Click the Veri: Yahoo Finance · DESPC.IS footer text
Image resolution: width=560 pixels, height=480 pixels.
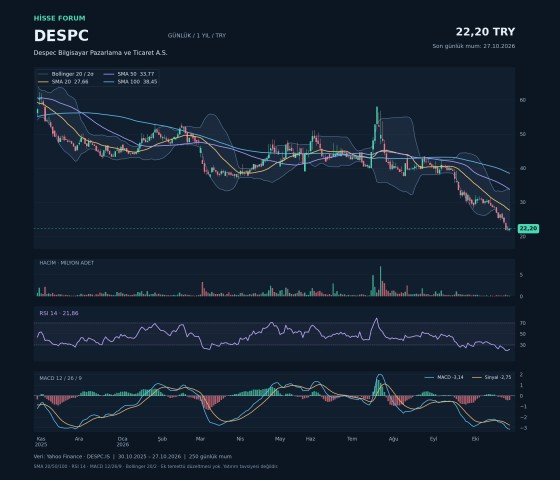pyautogui.click(x=72, y=456)
